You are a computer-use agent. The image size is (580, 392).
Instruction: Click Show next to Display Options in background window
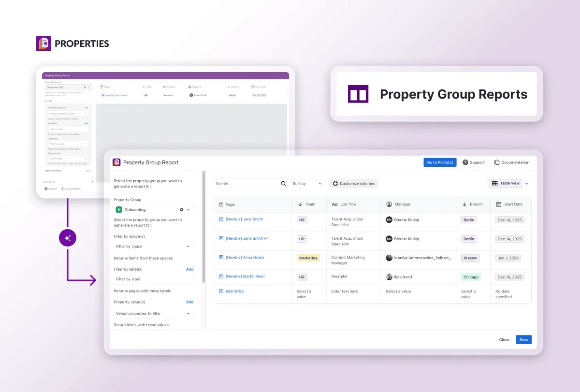click(89, 171)
